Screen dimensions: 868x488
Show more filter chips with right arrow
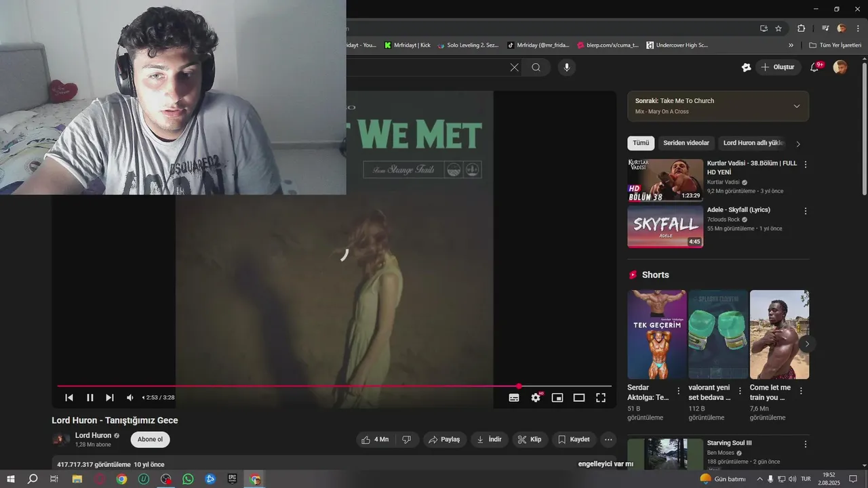(x=798, y=144)
